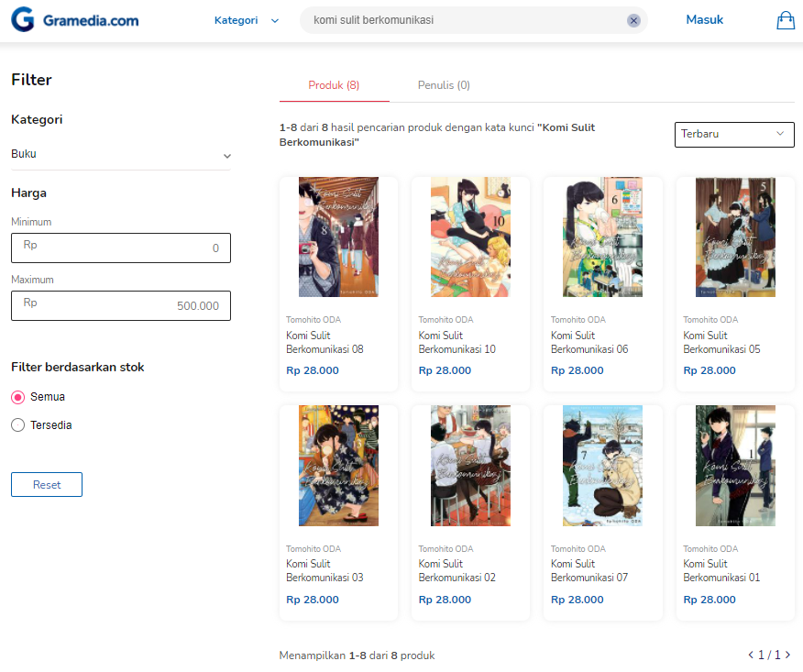Go to next page arrow in pagination
The image size is (803, 672).
787,655
